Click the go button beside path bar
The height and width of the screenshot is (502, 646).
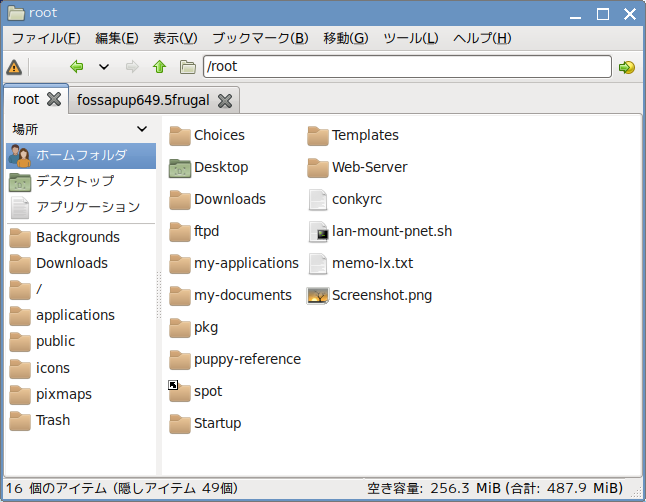627,67
